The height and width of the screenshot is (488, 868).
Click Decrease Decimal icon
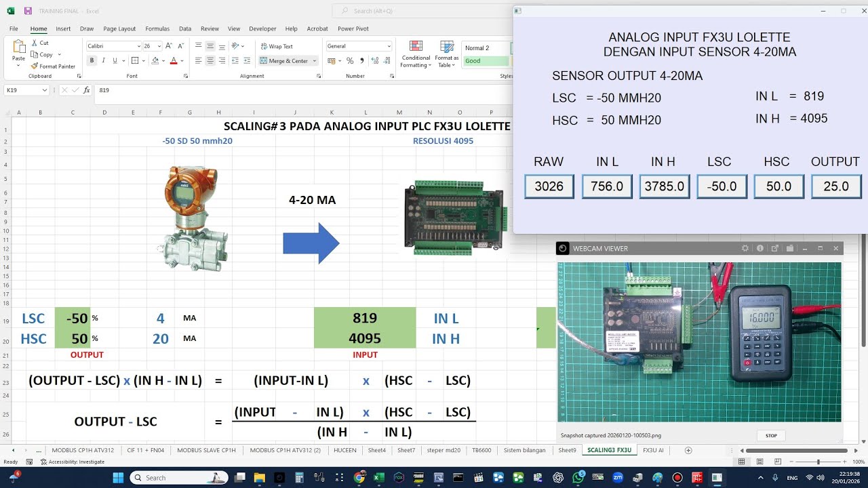[386, 60]
